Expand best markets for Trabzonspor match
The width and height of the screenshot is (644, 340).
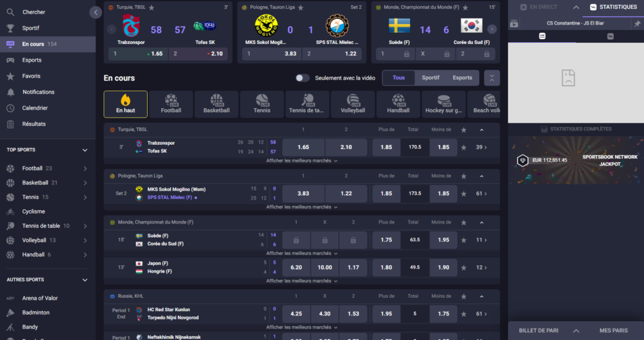[301, 161]
